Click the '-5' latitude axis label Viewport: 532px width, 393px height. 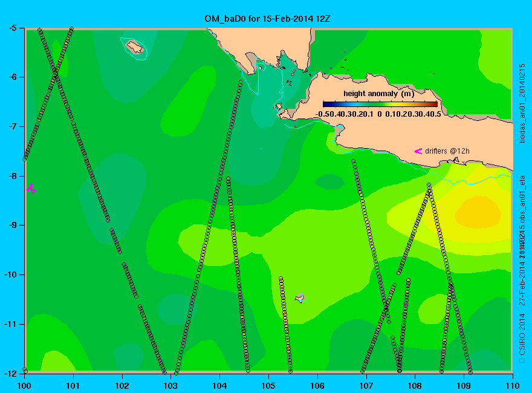[12, 28]
